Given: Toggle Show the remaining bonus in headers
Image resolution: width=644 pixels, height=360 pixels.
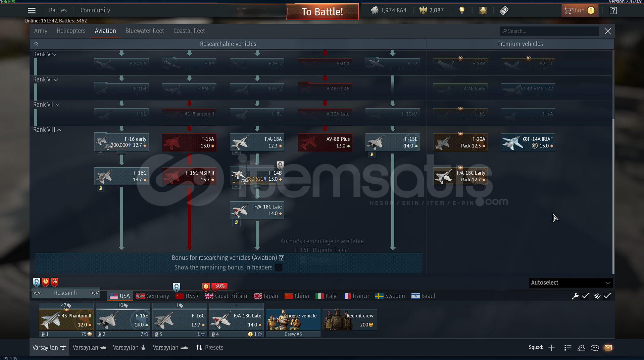Looking at the screenshot, I should pos(279,267).
